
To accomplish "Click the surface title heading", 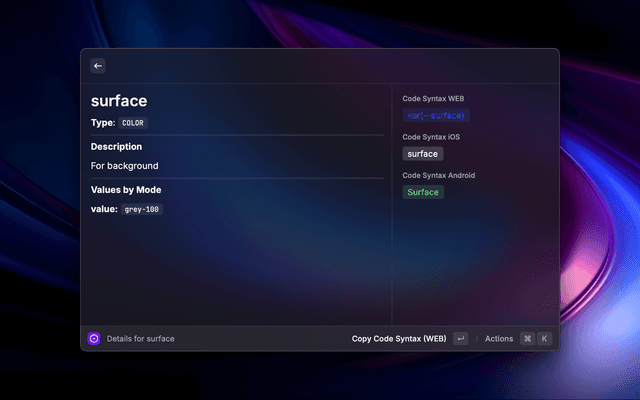I will pos(119,100).
